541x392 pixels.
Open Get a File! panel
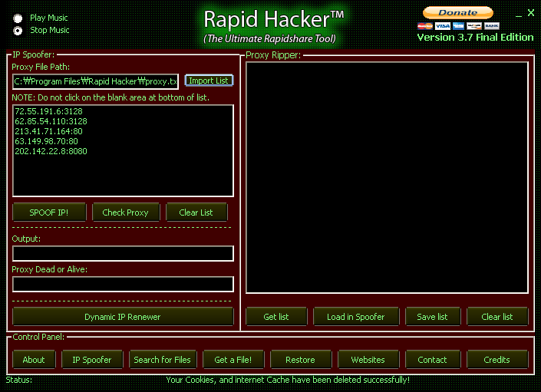[233, 360]
